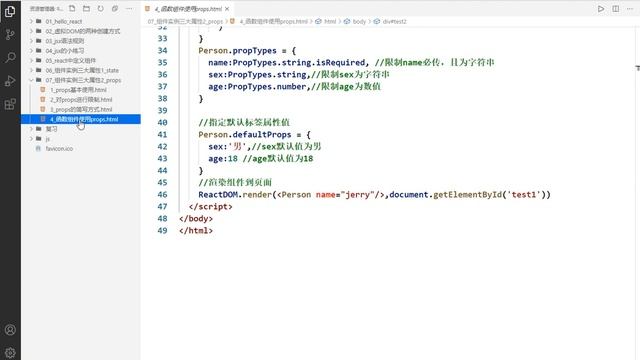640x360 pixels.
Task: Open file 2_对props进行限制.html
Action: tap(81, 100)
